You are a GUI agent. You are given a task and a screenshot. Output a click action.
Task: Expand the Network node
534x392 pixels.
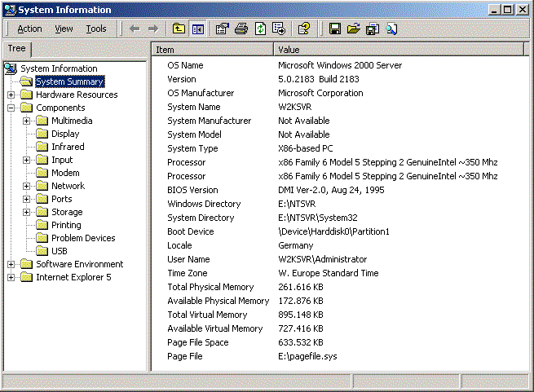pos(27,186)
